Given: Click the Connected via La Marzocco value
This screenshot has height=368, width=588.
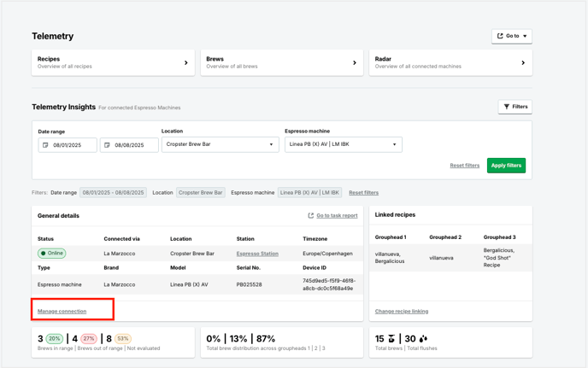Looking at the screenshot, I should coord(120,254).
